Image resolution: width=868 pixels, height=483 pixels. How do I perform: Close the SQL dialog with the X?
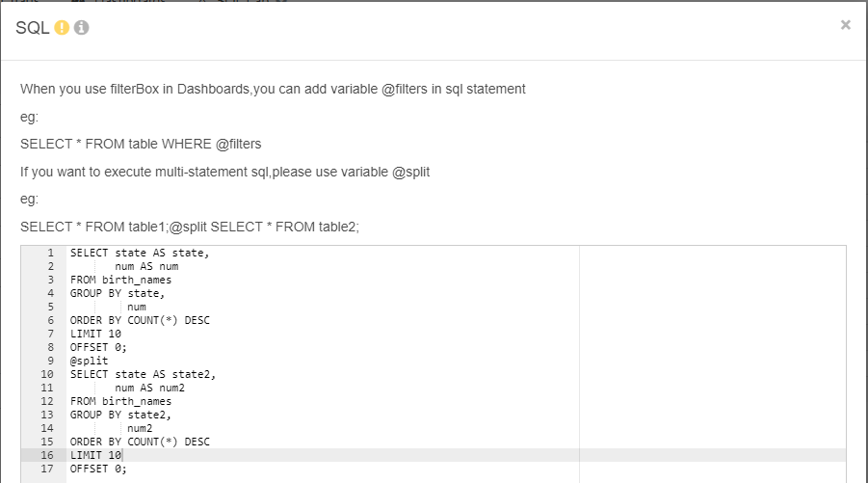pos(845,25)
